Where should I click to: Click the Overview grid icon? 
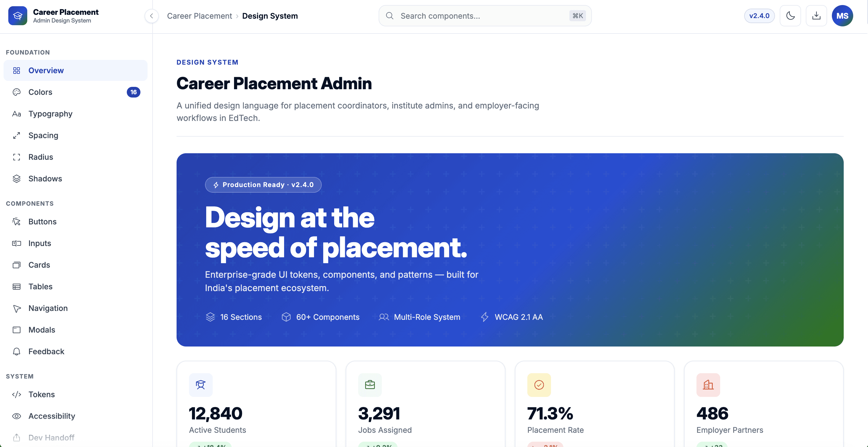pyautogui.click(x=17, y=71)
